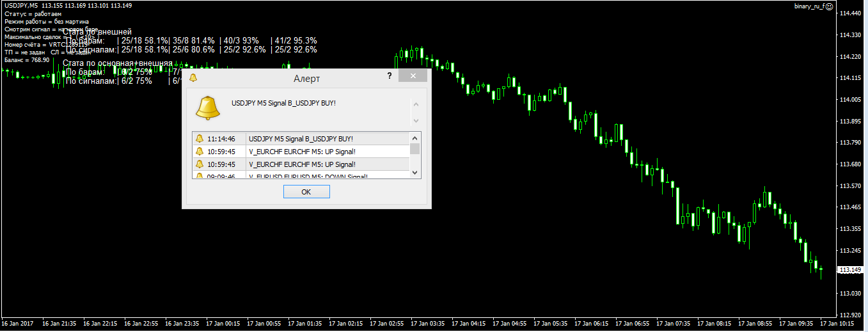This screenshot has height=332, width=868.
Task: Click the '17 Jan 06:15' time axis label
Action: coord(591,323)
